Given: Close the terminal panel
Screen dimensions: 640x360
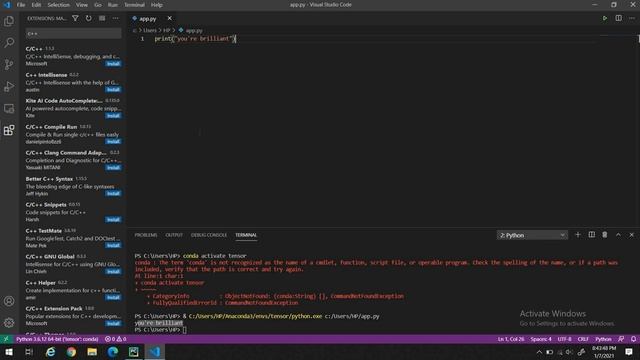Looking at the screenshot, I should point(631,235).
